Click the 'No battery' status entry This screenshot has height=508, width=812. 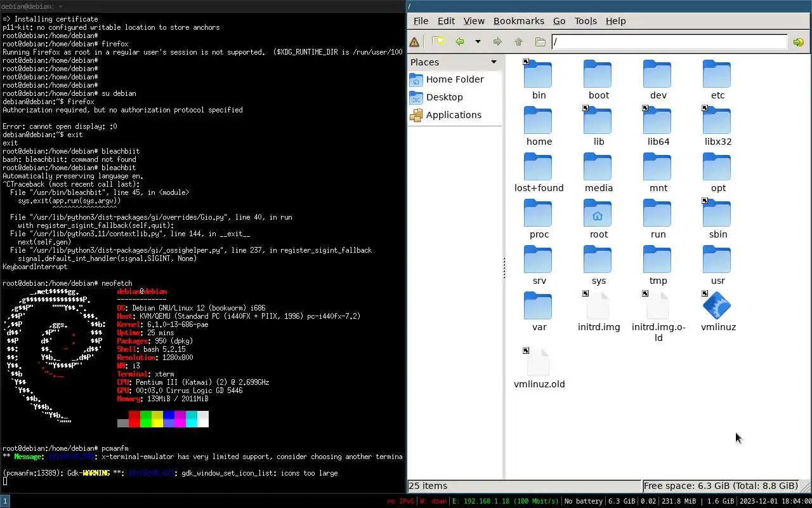[x=583, y=501]
